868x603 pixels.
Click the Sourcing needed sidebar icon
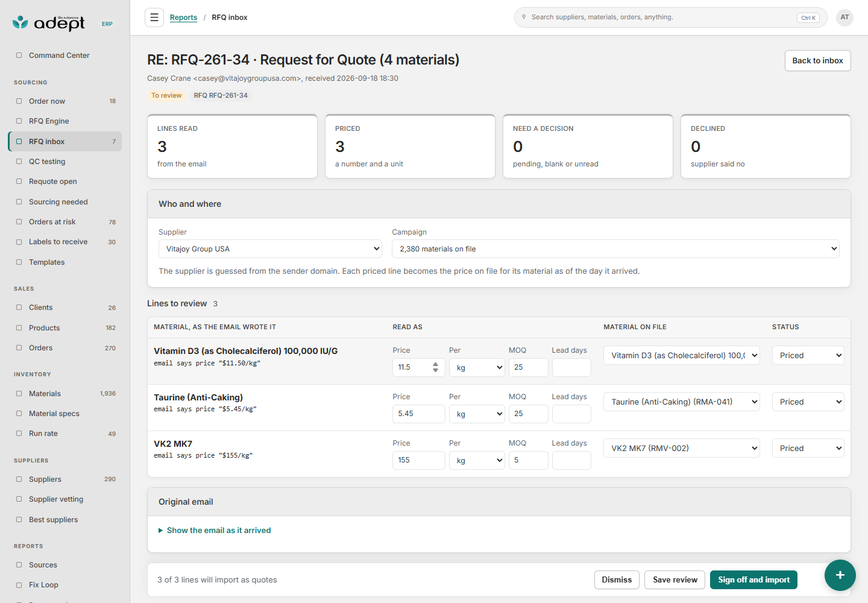click(x=19, y=202)
